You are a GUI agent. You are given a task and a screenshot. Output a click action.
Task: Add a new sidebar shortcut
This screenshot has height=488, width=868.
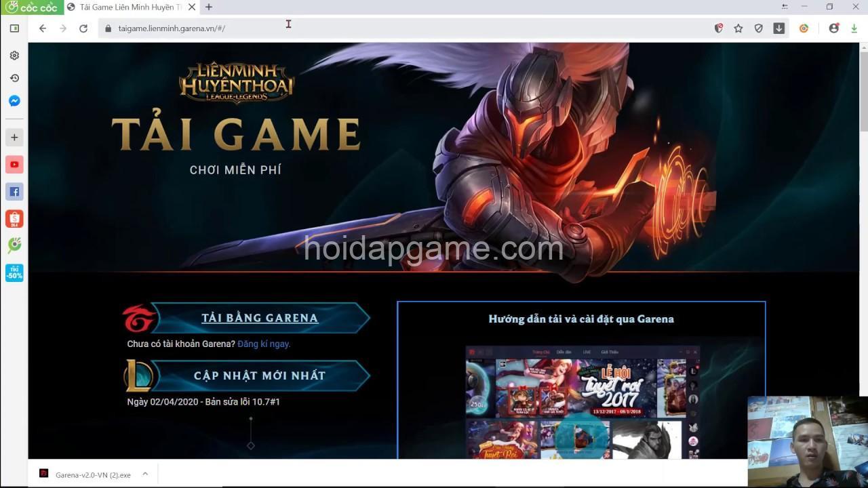click(x=14, y=138)
